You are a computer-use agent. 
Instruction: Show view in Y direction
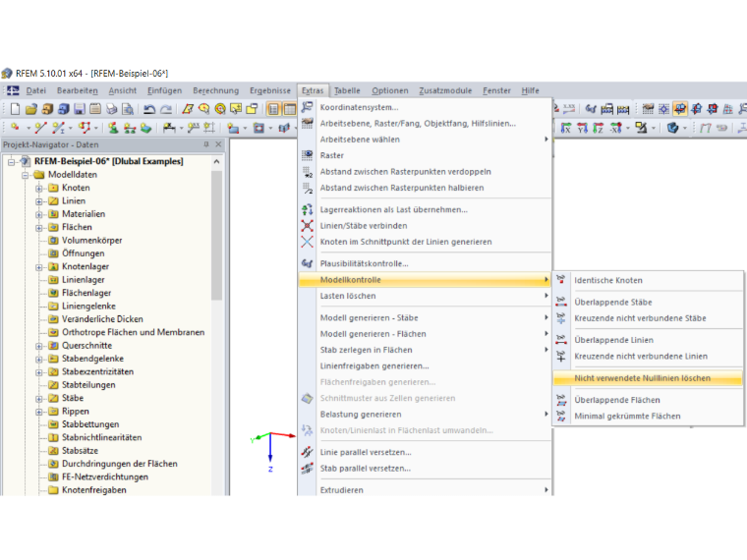tap(582, 128)
